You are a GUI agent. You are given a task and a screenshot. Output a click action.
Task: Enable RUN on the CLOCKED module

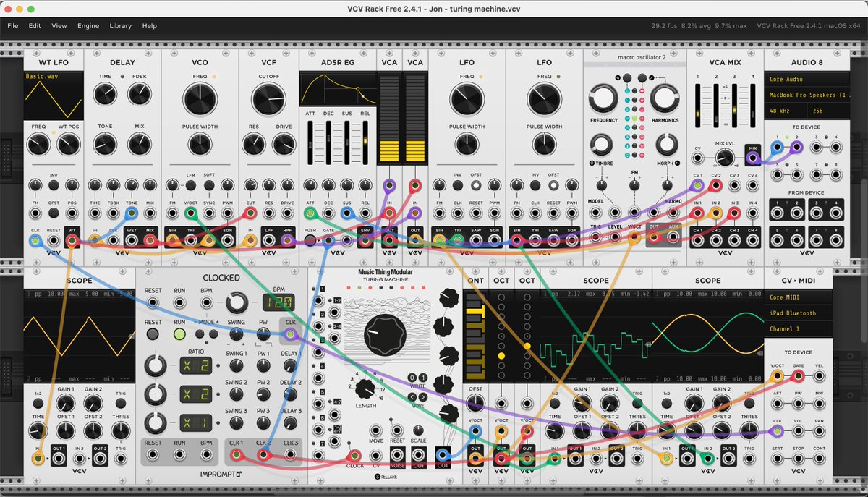coord(179,334)
